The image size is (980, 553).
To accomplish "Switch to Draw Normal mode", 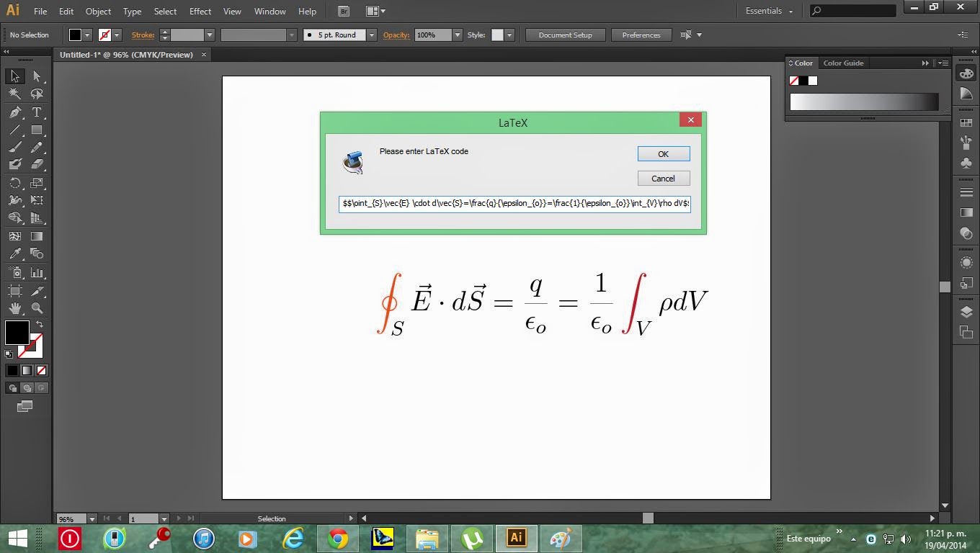I will [12, 388].
